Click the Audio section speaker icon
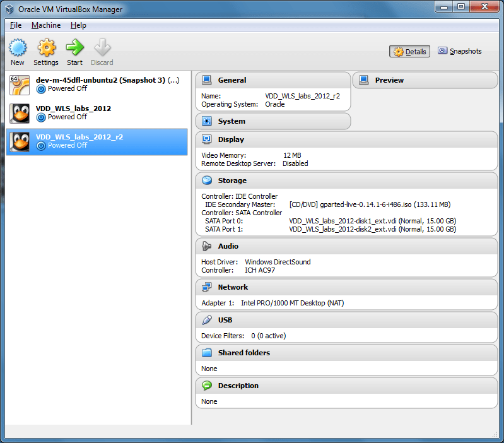Screen dimensions: 504x443 click(x=207, y=246)
